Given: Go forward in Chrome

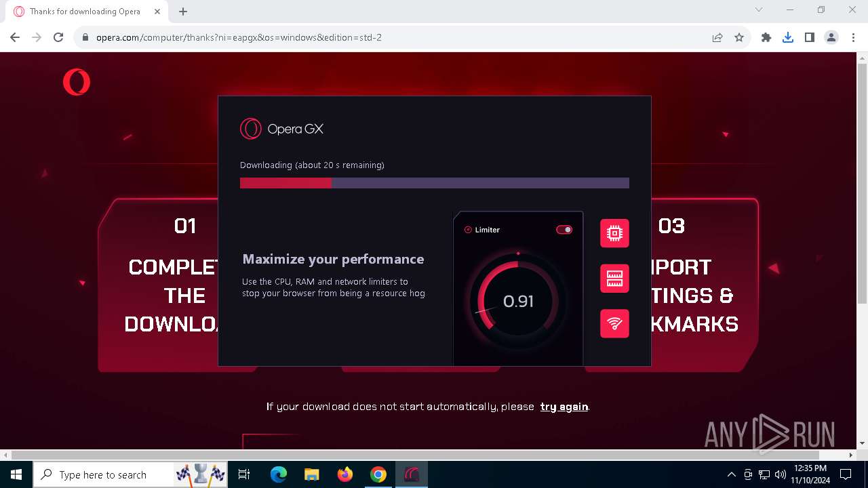Looking at the screenshot, I should tap(37, 37).
